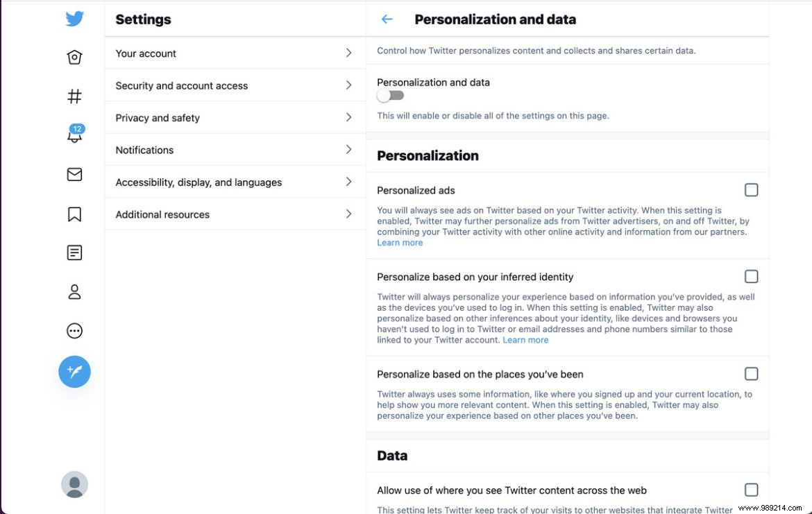
Task: Enable the Personalization and data switch
Action: click(x=390, y=95)
